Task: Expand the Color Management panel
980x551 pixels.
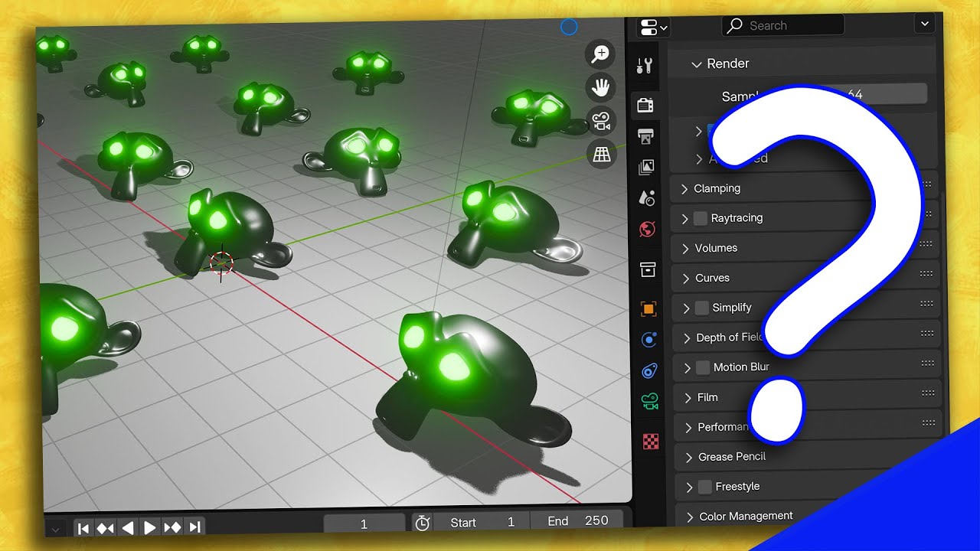Action: click(691, 517)
